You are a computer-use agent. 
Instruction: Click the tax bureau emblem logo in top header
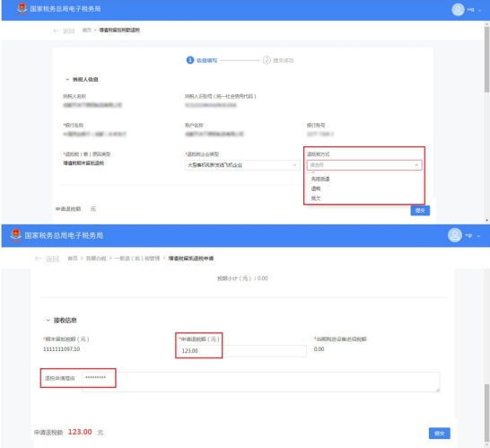coord(22,9)
